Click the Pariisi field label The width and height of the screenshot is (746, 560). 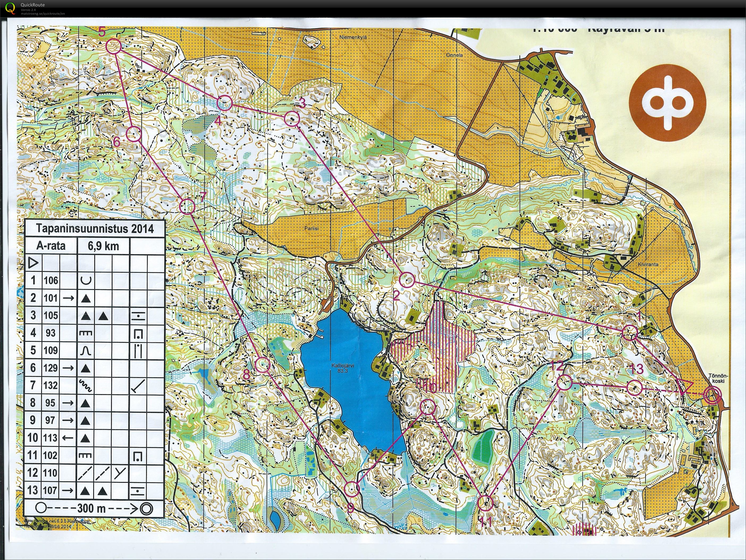[312, 228]
